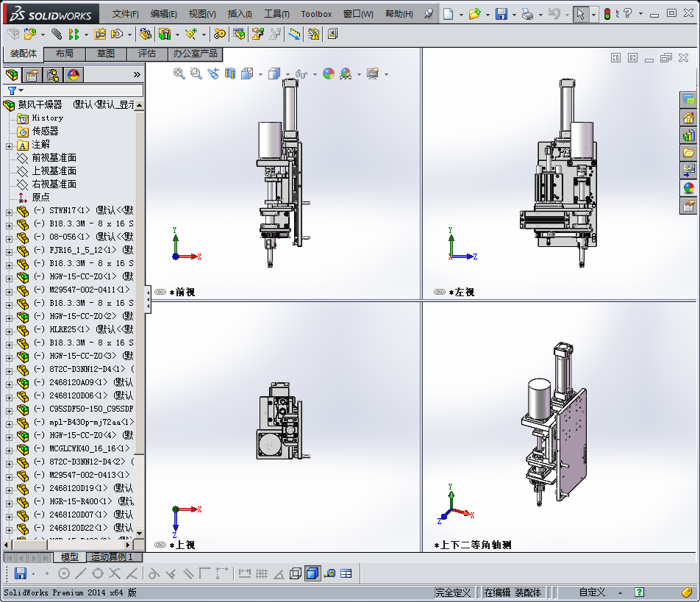Open the 插入(I) menu
Screen dimensions: 700x602
click(240, 14)
